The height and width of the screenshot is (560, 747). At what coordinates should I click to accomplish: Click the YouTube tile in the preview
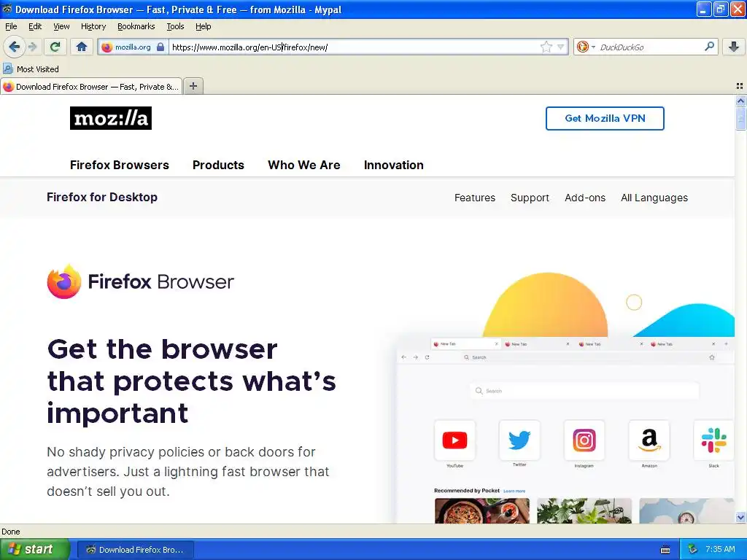(454, 440)
